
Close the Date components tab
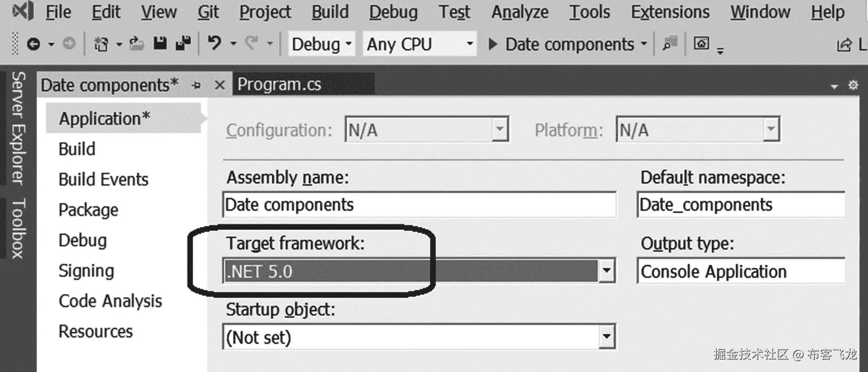pos(219,85)
